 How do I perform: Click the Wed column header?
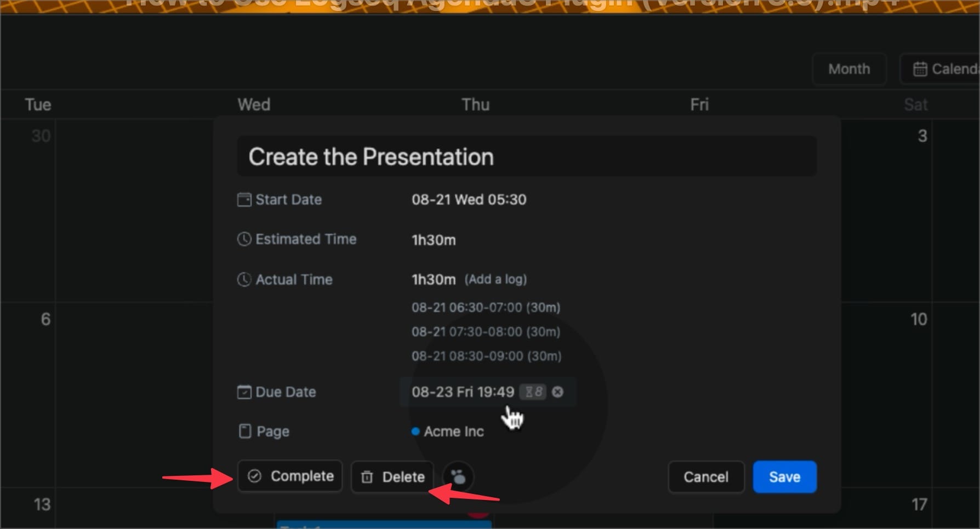pyautogui.click(x=254, y=105)
